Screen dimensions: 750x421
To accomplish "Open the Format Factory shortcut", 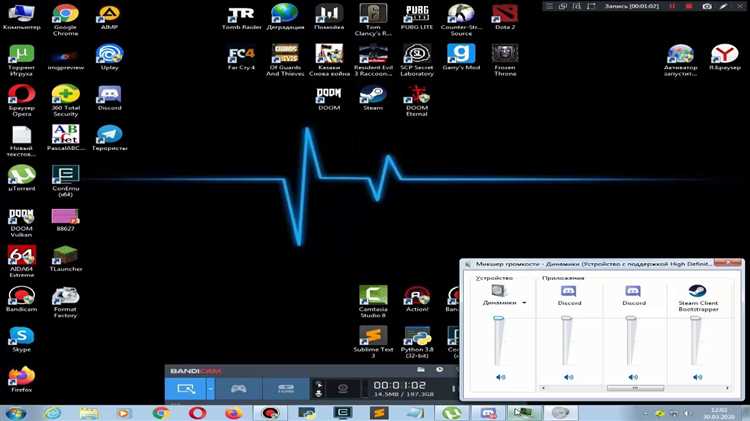I will [66, 302].
